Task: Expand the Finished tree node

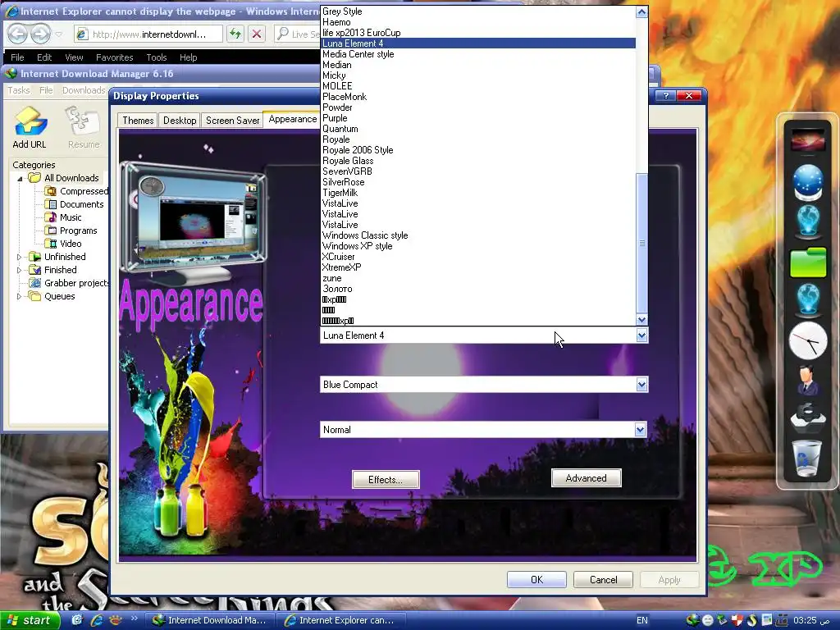Action: click(20, 270)
